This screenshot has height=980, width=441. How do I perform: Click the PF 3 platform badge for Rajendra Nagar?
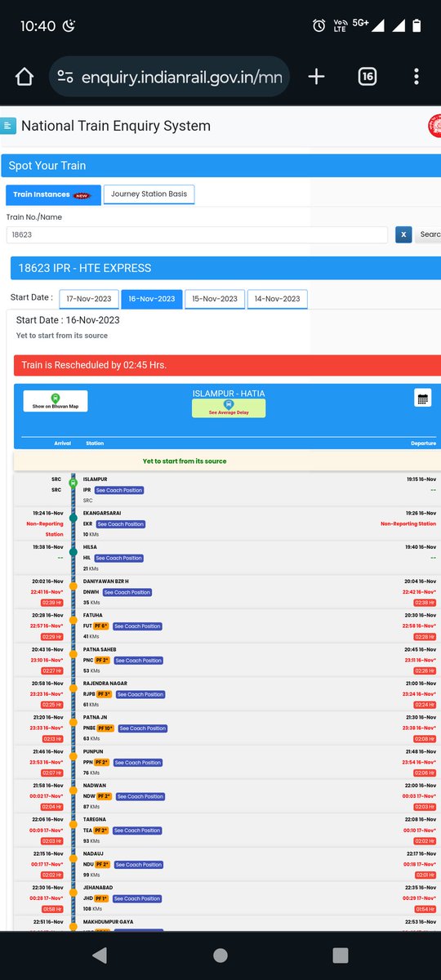(105, 694)
